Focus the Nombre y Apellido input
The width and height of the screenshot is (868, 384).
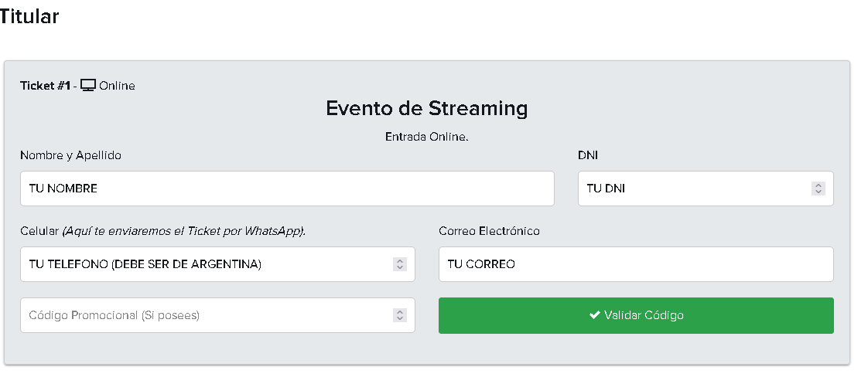coord(287,189)
